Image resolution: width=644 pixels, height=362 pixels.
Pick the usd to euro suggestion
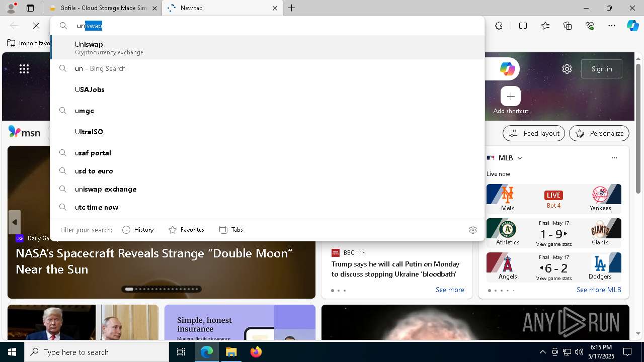[267, 171]
